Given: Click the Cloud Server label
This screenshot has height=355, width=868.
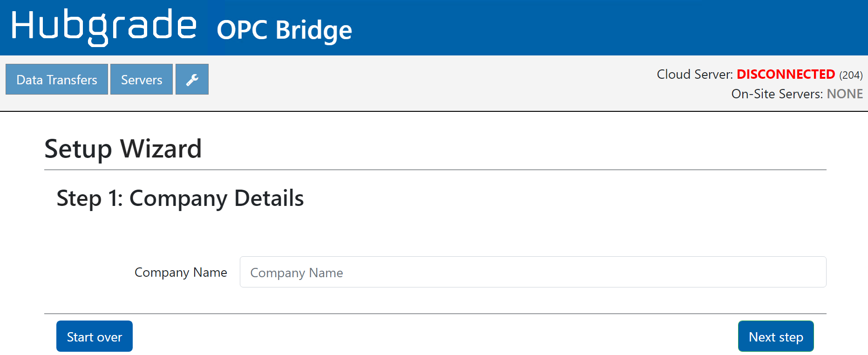Looking at the screenshot, I should coord(694,75).
